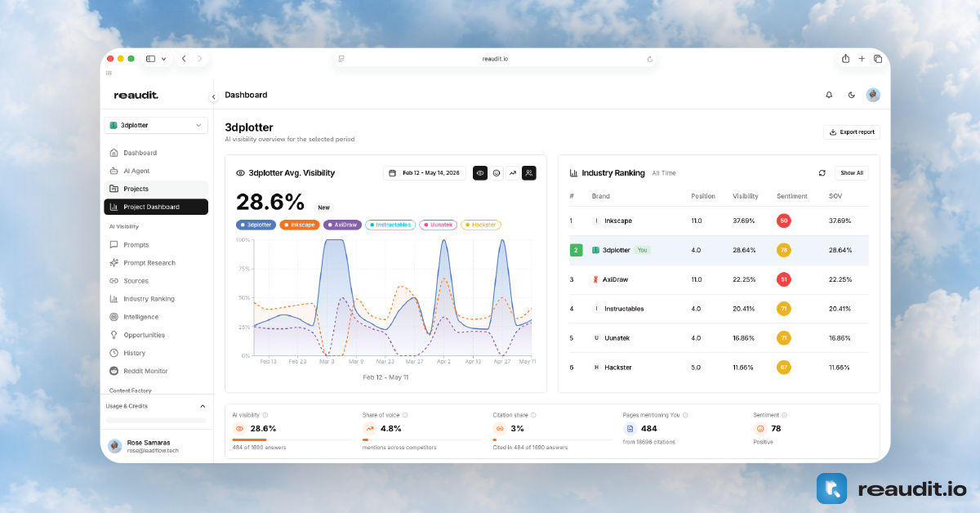This screenshot has height=513, width=980.
Task: Click the Uunatek brand name
Action: [x=617, y=338]
